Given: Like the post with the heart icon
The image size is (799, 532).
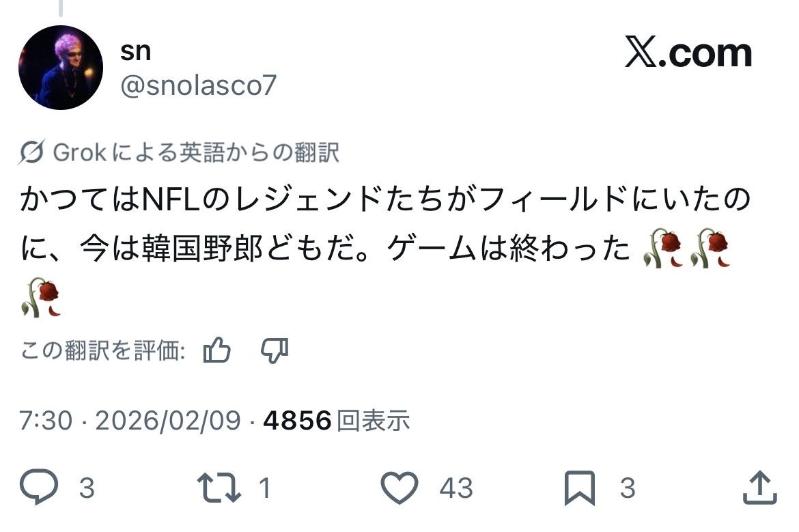Looking at the screenshot, I should (399, 488).
